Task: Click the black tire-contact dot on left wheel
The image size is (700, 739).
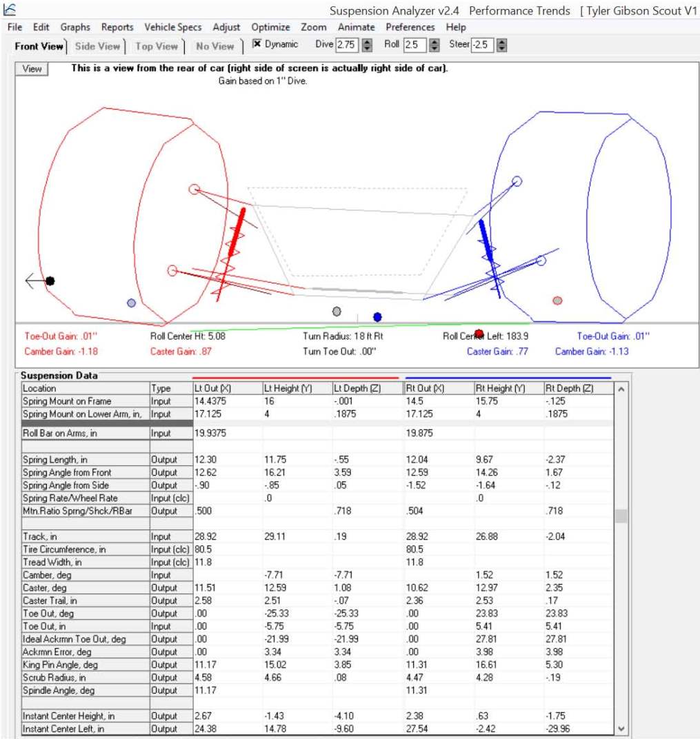Action: 50,281
